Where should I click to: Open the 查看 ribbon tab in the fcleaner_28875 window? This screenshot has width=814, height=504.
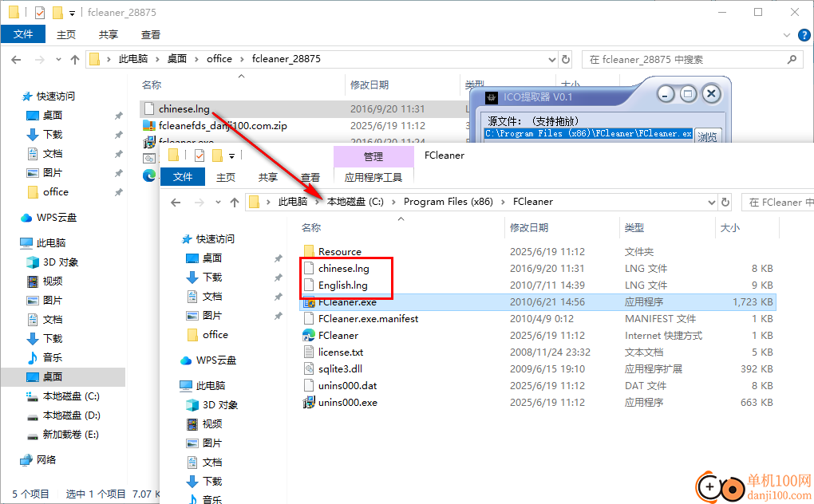tap(151, 35)
